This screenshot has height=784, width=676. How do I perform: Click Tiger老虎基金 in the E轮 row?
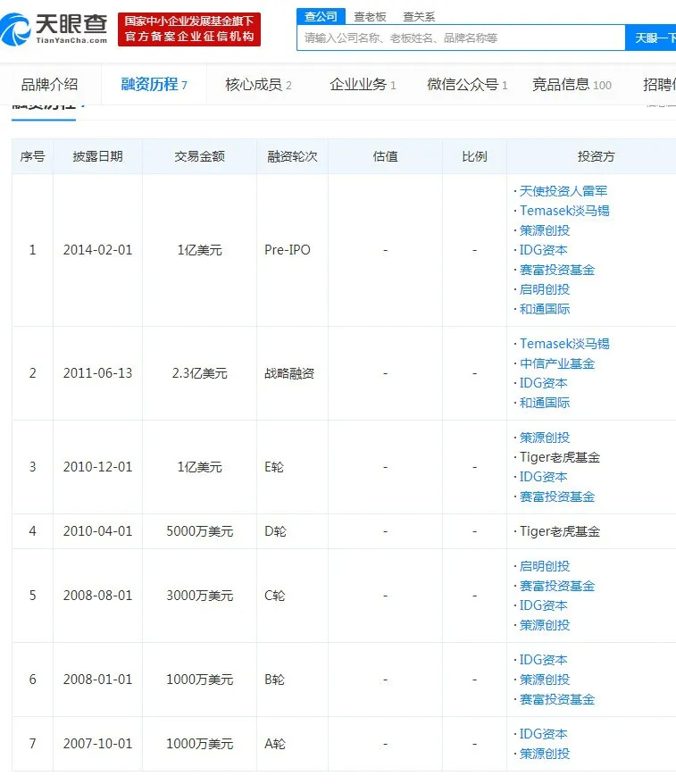pos(560,457)
